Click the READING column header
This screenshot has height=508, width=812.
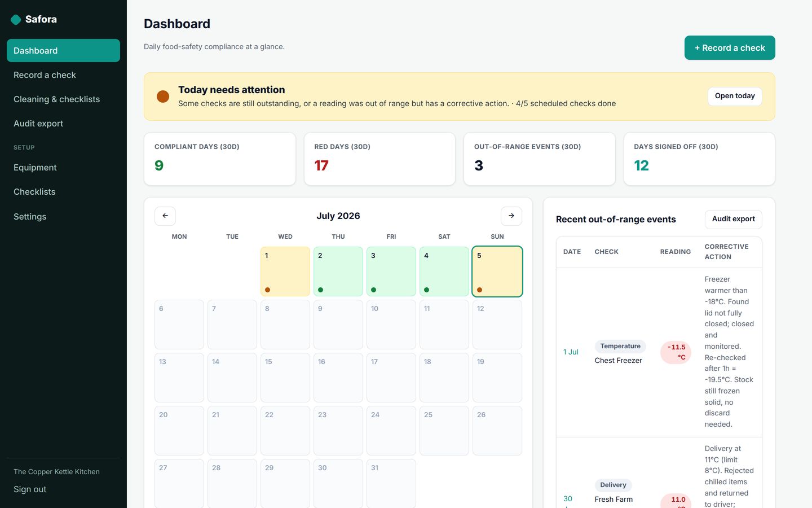[676, 252]
